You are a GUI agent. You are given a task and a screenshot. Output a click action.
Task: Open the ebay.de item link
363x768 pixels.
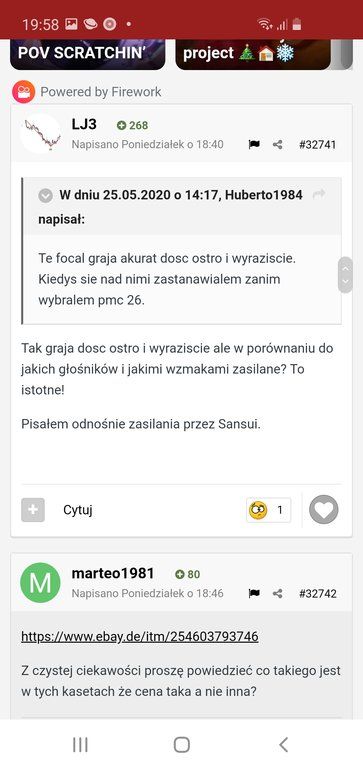[x=140, y=636]
